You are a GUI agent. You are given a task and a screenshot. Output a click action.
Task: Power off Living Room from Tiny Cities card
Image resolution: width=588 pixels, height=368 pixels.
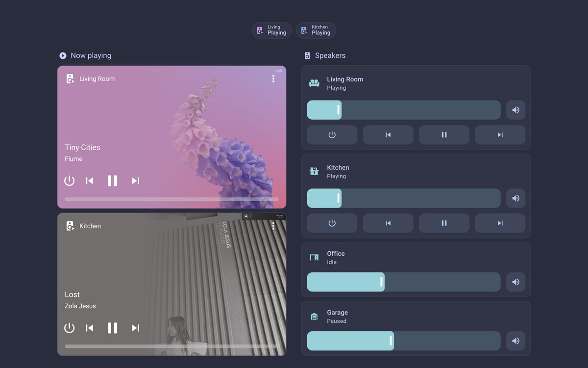tap(70, 181)
